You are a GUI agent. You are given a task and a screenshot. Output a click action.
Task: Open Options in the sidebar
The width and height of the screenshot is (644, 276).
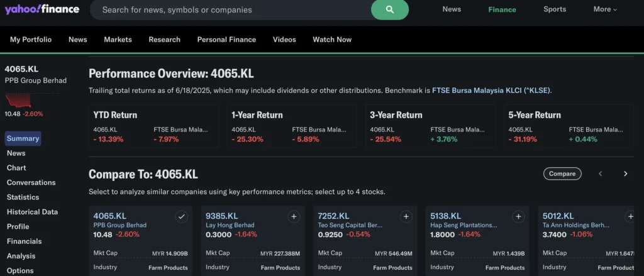point(20,271)
